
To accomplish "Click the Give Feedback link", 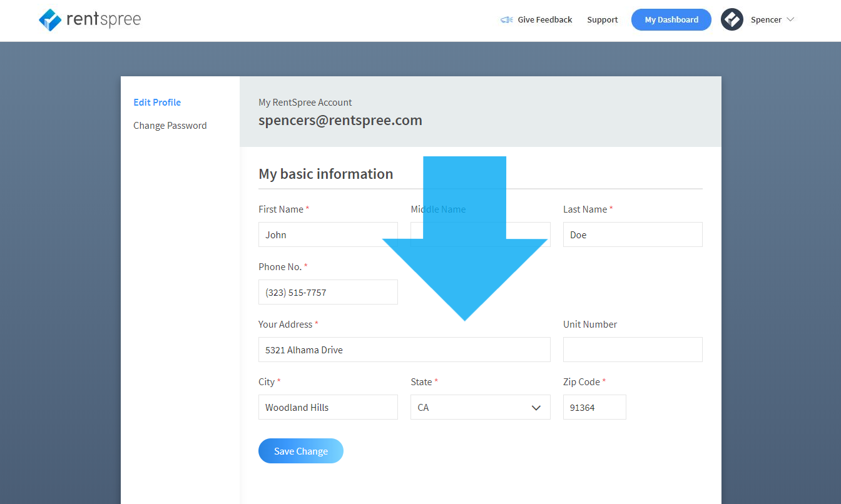I will pos(544,19).
